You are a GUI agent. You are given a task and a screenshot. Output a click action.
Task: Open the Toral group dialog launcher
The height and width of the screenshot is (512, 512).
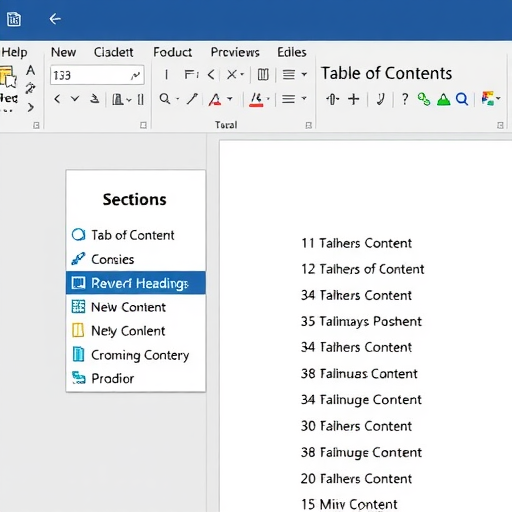point(309,125)
